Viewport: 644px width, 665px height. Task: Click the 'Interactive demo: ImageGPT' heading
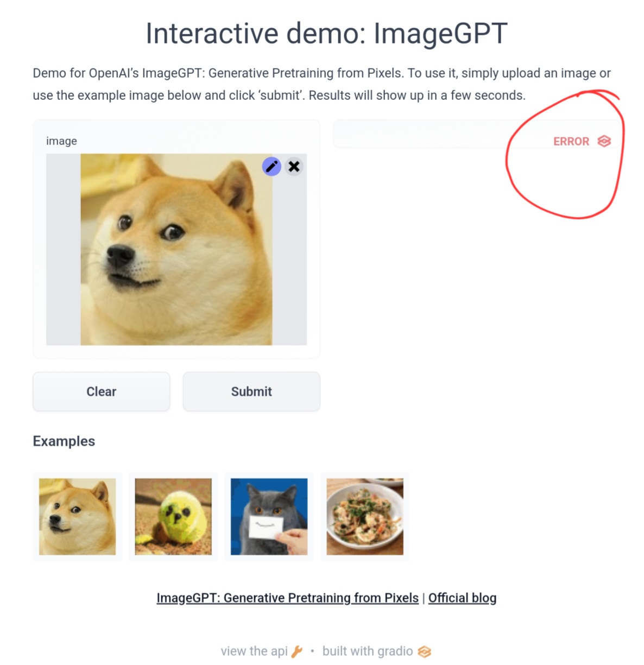tap(326, 33)
